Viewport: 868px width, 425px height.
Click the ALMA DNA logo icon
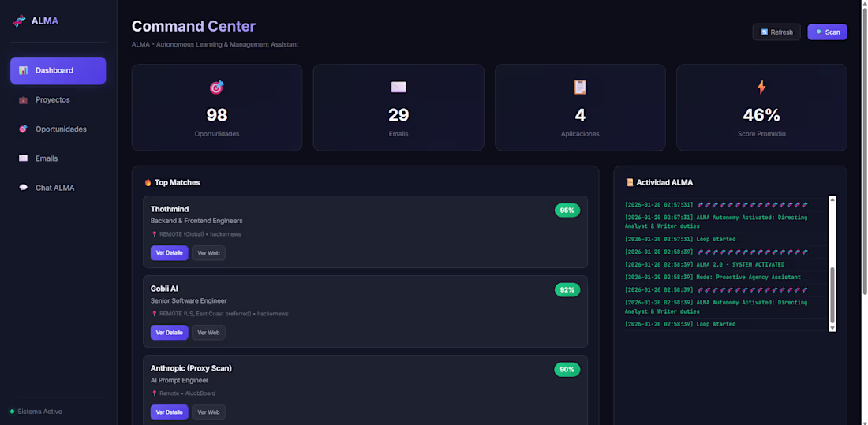20,21
